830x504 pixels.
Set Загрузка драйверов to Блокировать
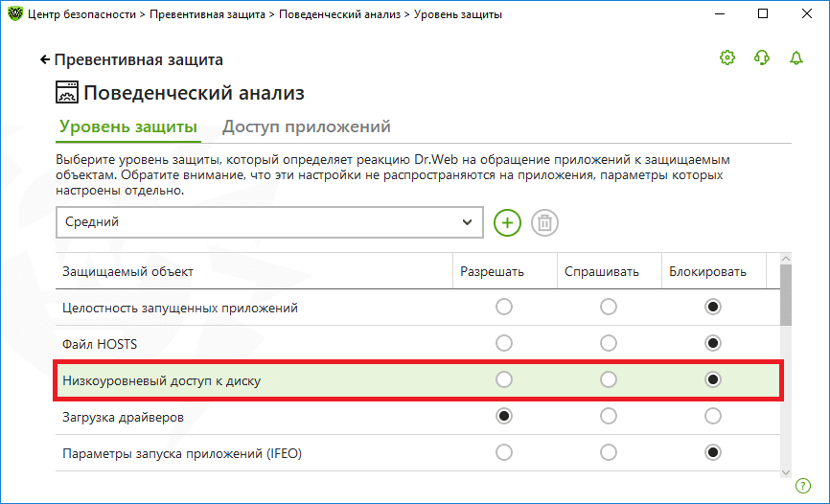[x=713, y=416]
